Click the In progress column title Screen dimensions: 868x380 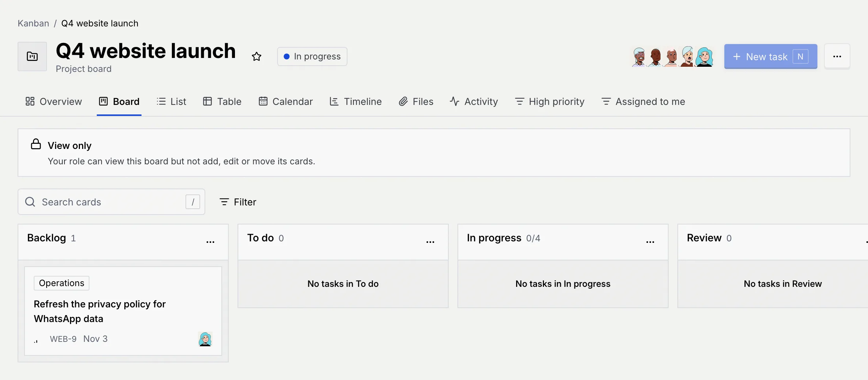pyautogui.click(x=494, y=238)
